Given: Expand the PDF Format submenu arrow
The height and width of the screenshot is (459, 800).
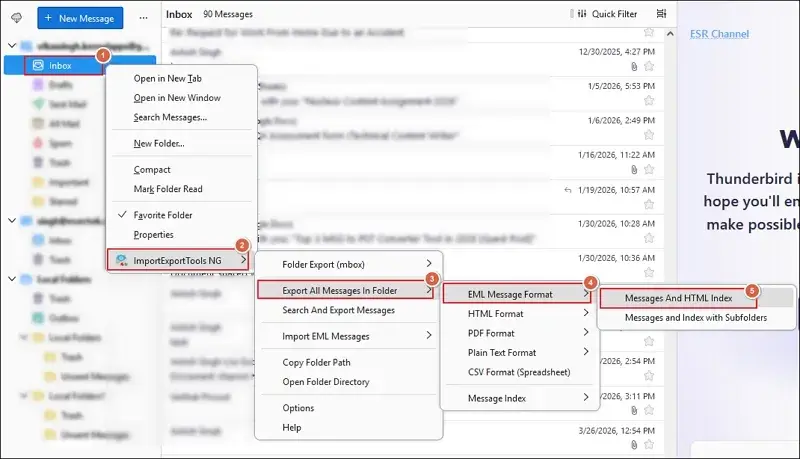Looking at the screenshot, I should point(586,333).
